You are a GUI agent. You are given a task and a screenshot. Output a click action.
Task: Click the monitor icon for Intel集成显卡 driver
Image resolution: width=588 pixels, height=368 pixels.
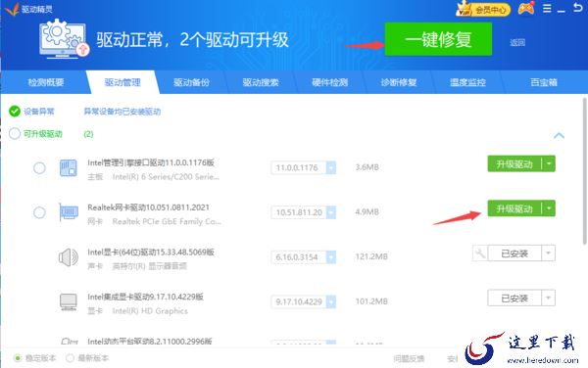pyautogui.click(x=69, y=301)
